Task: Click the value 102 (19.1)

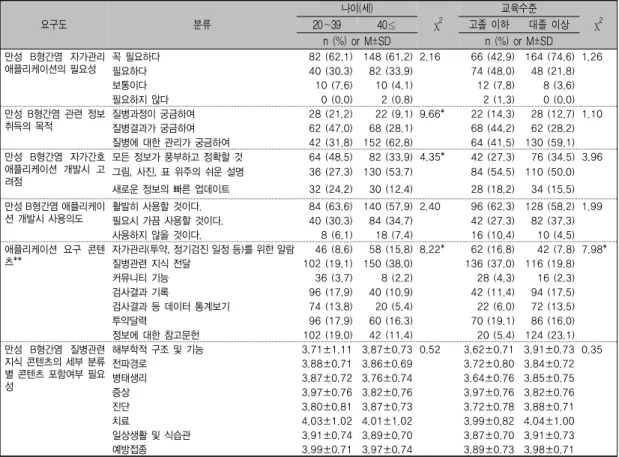Action: point(328,264)
